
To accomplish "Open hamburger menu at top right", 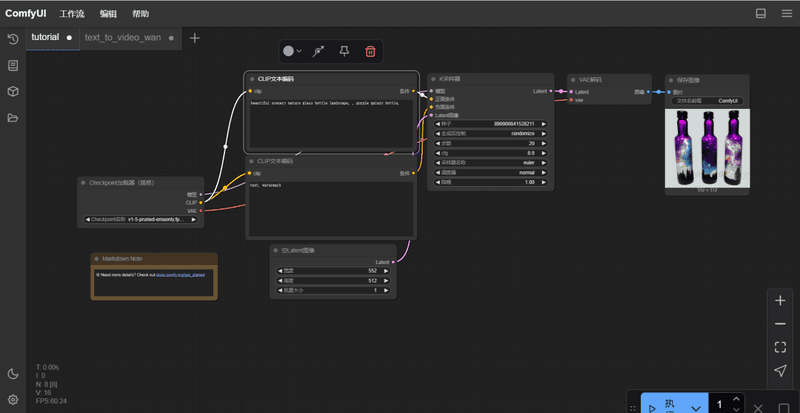I will (x=787, y=13).
